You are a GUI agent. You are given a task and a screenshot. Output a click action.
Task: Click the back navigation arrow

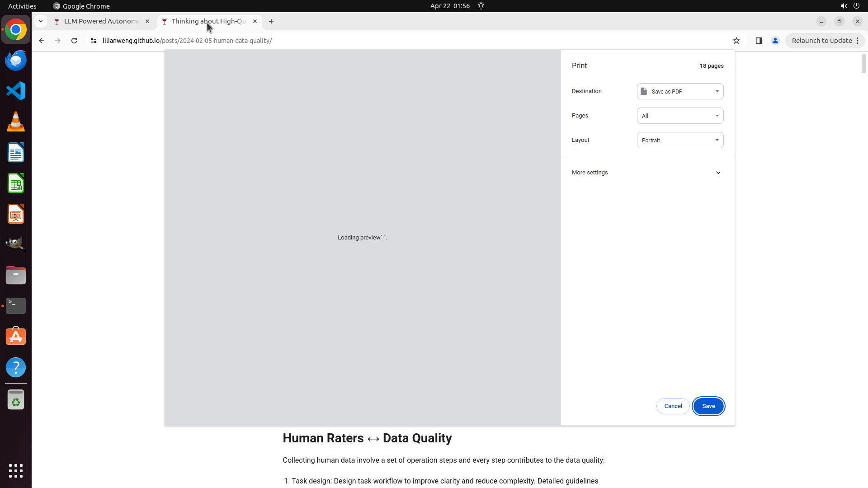[42, 41]
